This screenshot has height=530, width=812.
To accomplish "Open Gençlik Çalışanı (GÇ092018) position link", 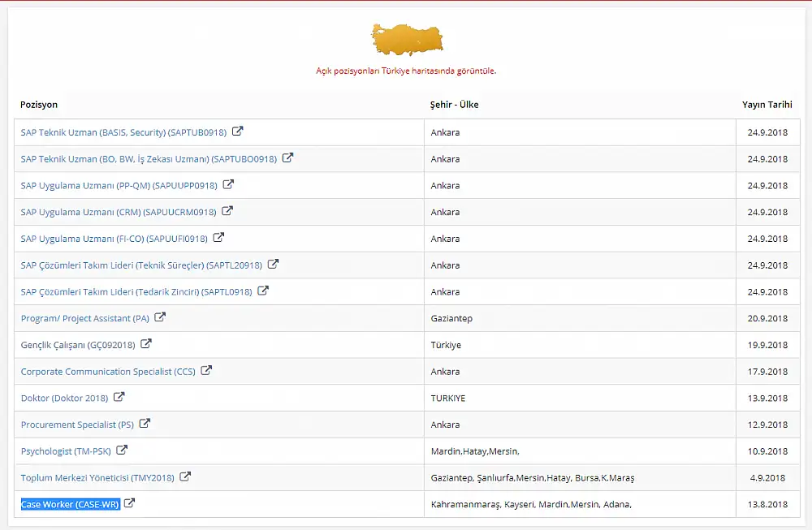I will [78, 345].
